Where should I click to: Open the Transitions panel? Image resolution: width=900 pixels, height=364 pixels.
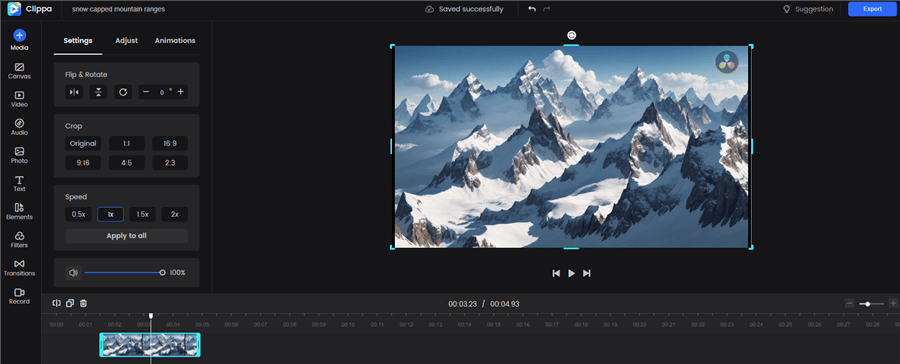[x=20, y=268]
